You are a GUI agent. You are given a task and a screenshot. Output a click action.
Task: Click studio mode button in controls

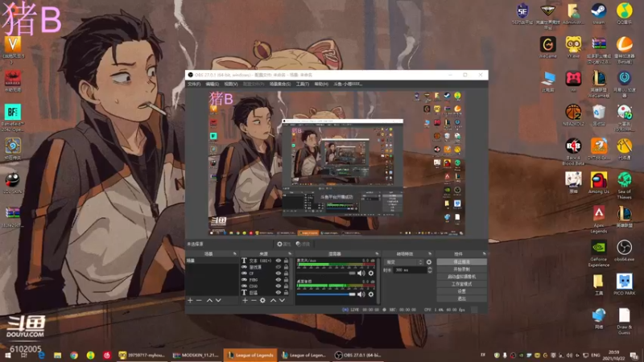pos(461,284)
